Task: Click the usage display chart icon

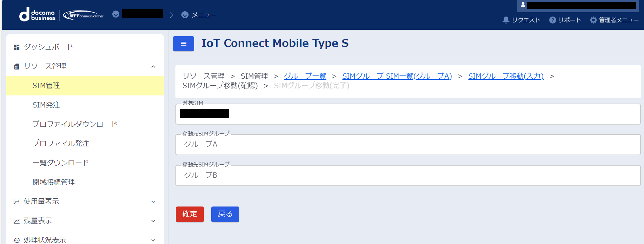Action: point(17,202)
